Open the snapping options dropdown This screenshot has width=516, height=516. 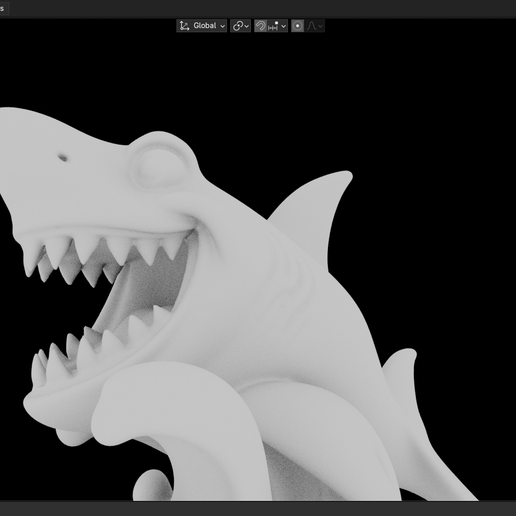(277, 26)
